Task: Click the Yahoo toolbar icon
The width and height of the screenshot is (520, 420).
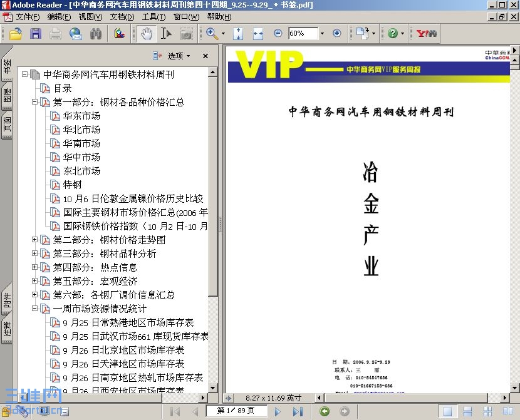Action: [x=427, y=33]
